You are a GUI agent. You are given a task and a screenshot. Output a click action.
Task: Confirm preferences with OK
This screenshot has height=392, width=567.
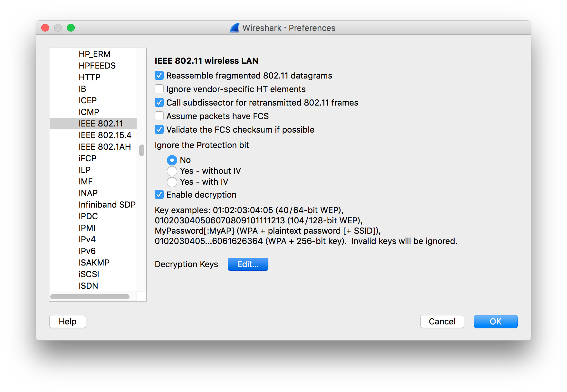click(x=495, y=322)
